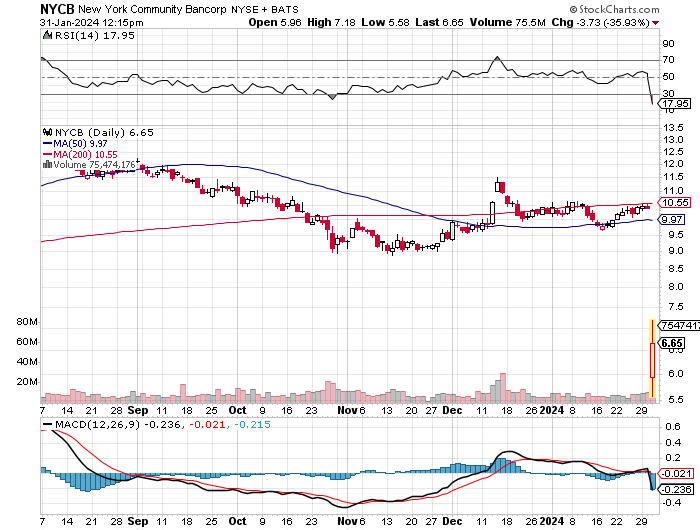The height and width of the screenshot is (530, 700).
Task: Click the 2024 label on price axis
Action: 552,410
